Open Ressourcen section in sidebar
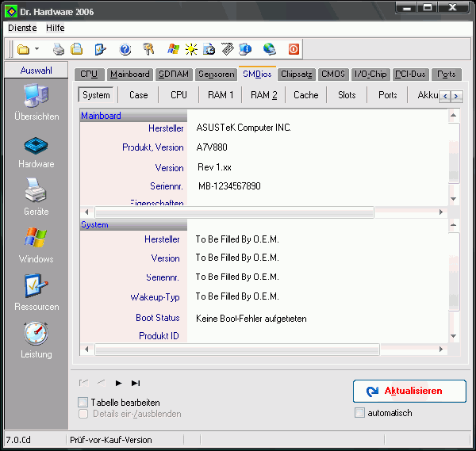Screen dimensions: 476x451 36,292
